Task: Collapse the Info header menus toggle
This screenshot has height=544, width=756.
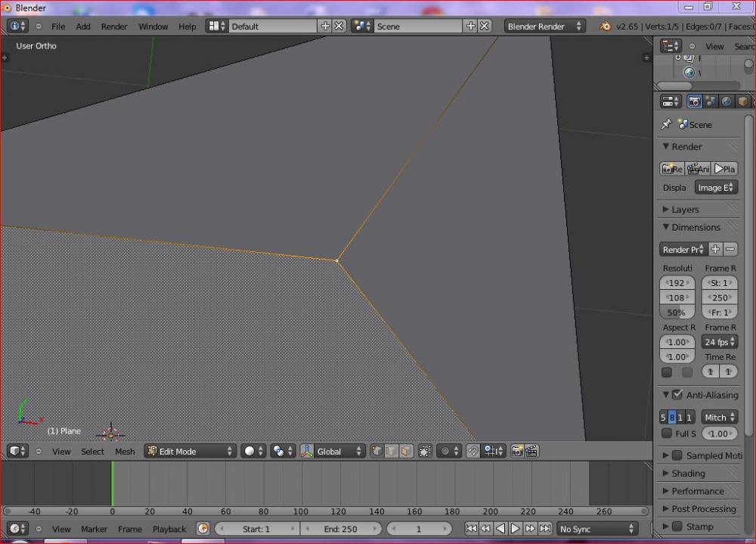Action: [x=39, y=26]
